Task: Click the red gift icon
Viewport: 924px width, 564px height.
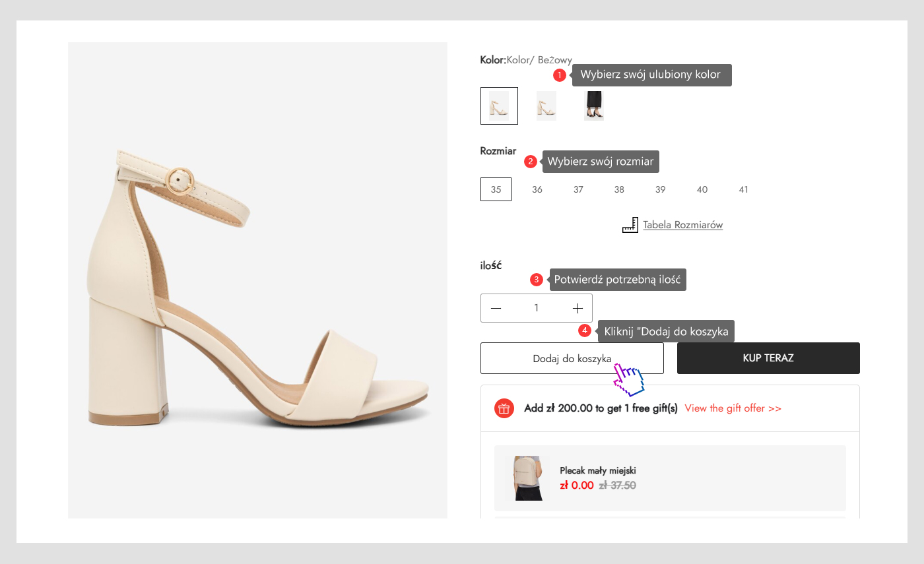Action: click(x=504, y=408)
